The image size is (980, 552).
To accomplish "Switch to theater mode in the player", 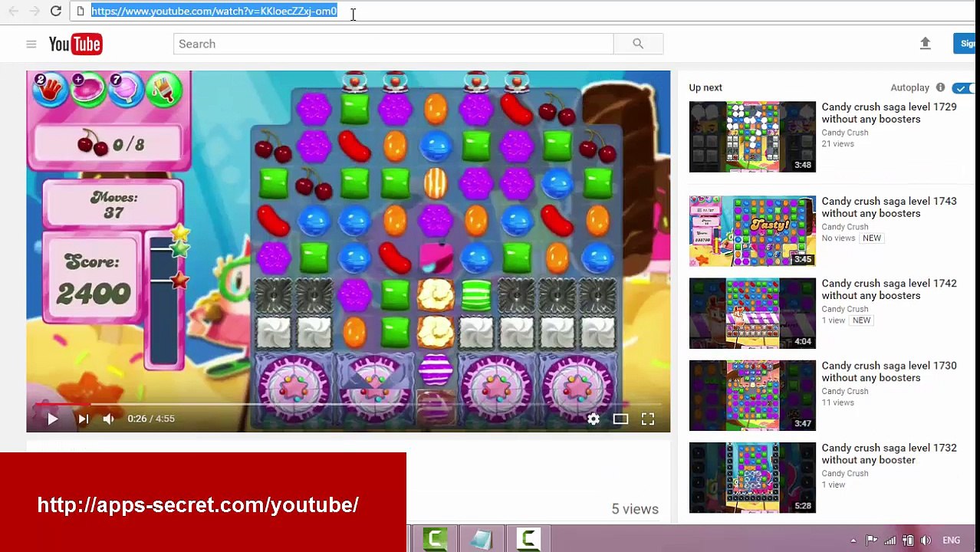I will (620, 419).
